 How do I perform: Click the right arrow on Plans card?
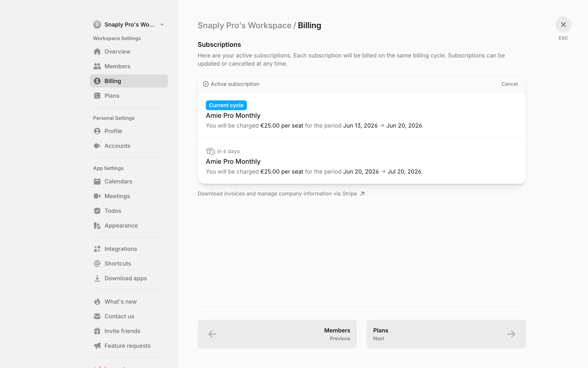tap(511, 334)
